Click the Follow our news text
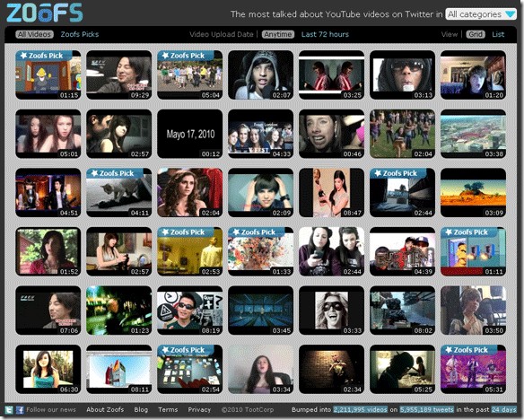 tap(51, 409)
